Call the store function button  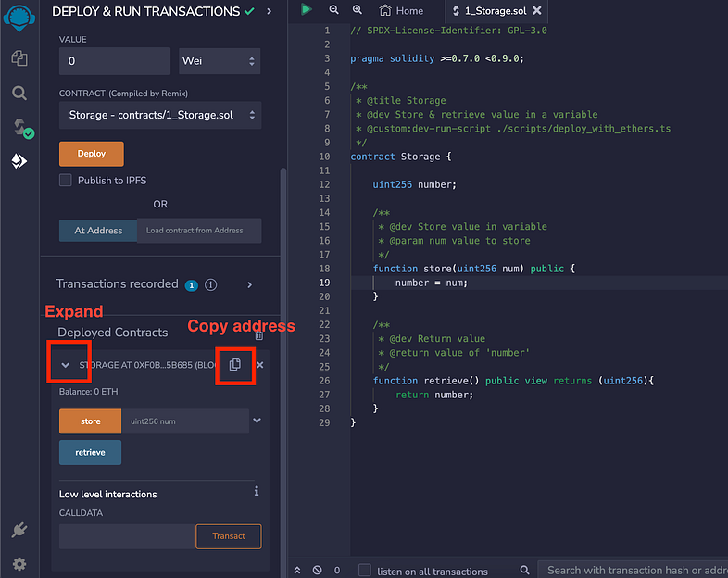pyautogui.click(x=91, y=421)
